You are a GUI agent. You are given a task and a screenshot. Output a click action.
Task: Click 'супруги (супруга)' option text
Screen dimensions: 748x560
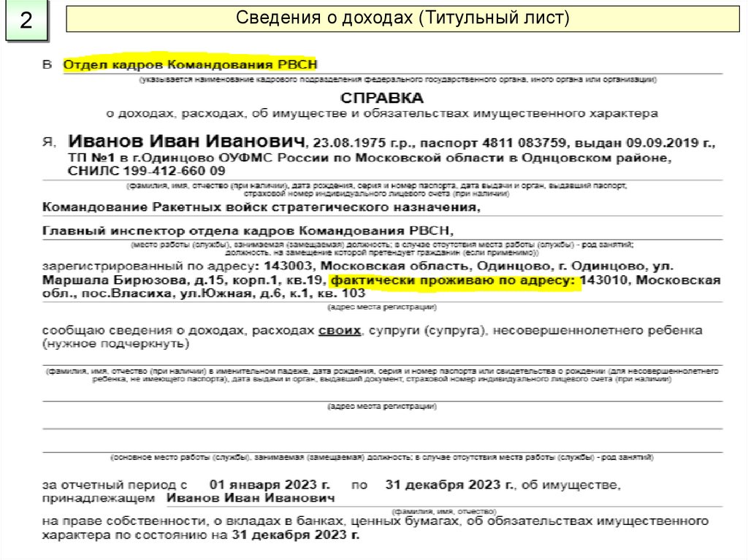tap(427, 330)
